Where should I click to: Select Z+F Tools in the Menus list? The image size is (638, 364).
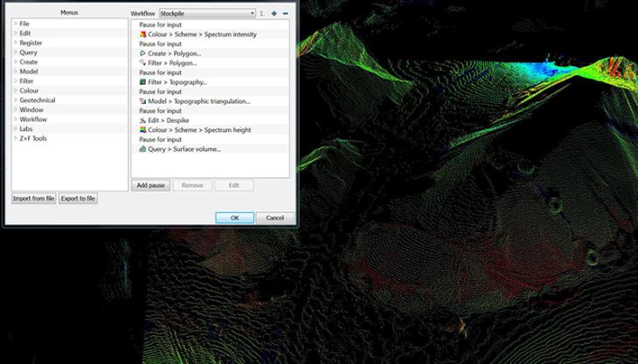tap(33, 138)
